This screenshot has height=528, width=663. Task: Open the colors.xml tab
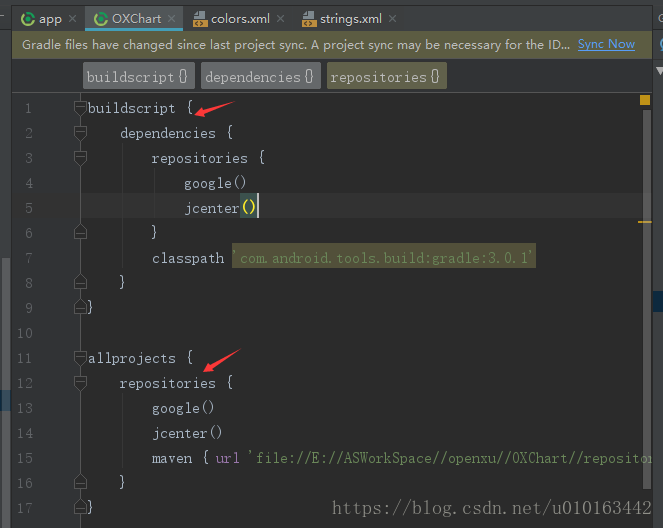tap(240, 19)
